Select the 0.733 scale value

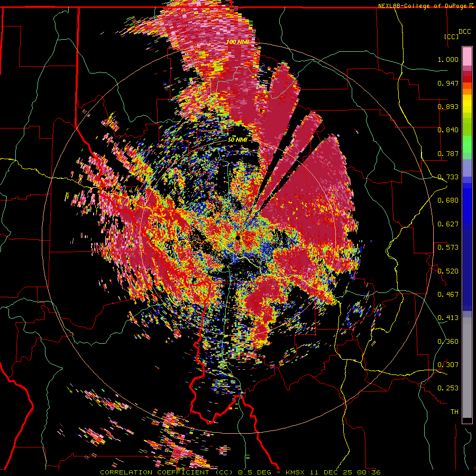[x=448, y=177]
